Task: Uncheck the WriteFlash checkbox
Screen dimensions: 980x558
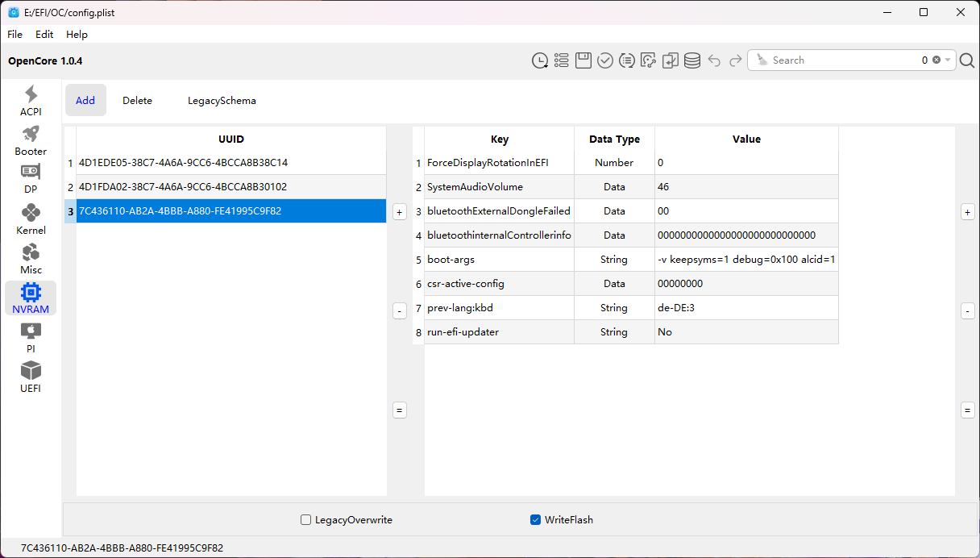Action: [535, 520]
